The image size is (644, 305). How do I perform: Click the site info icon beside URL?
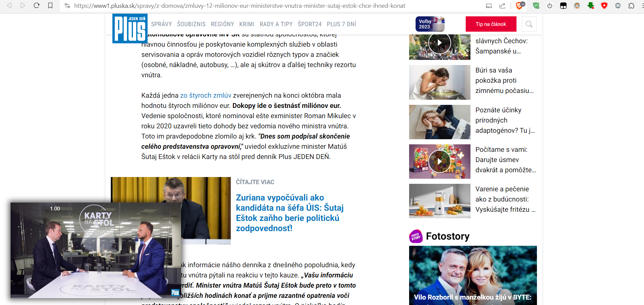pyautogui.click(x=67, y=5)
